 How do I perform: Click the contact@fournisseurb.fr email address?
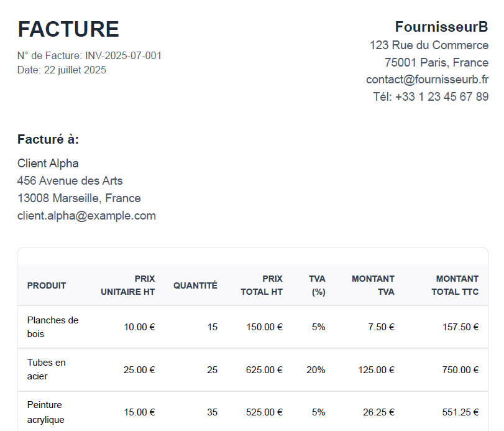427,80
